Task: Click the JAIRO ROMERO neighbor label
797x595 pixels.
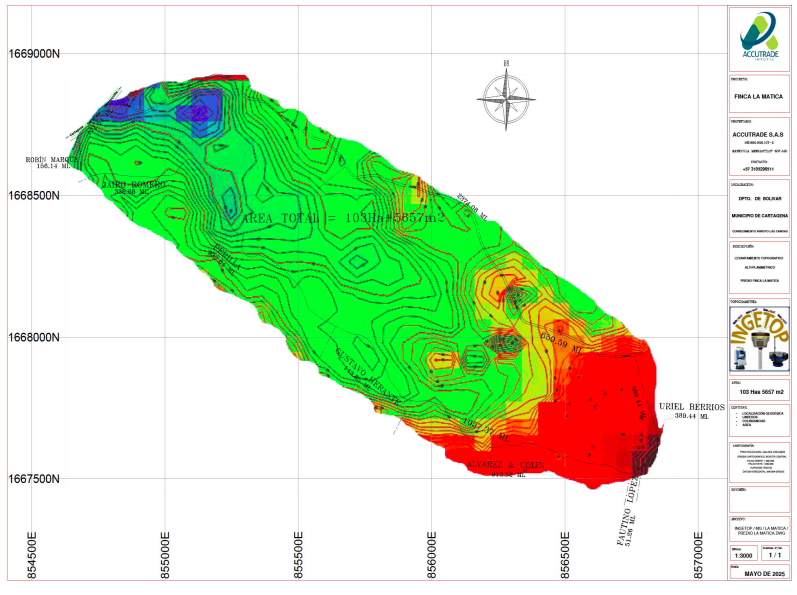Action: [134, 185]
